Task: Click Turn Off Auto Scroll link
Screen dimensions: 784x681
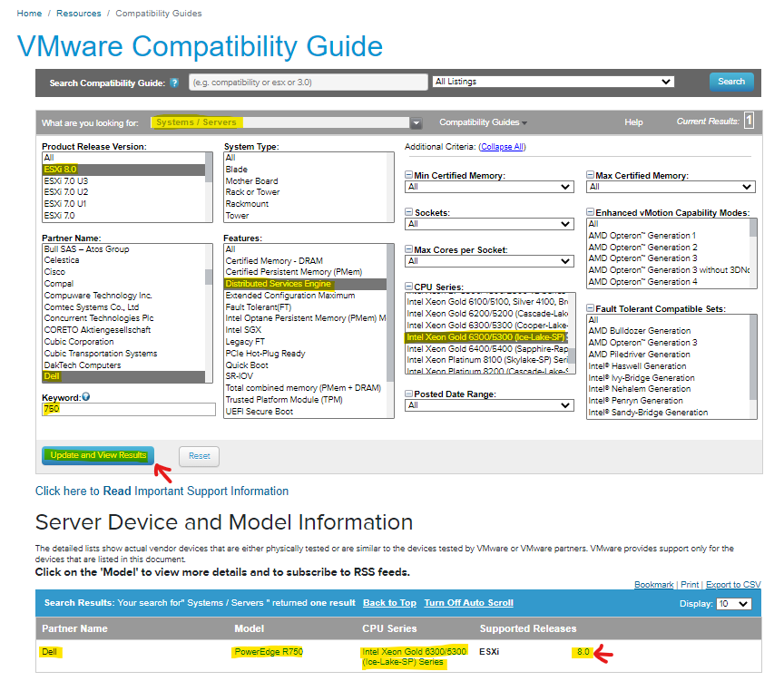Action: tap(468, 603)
